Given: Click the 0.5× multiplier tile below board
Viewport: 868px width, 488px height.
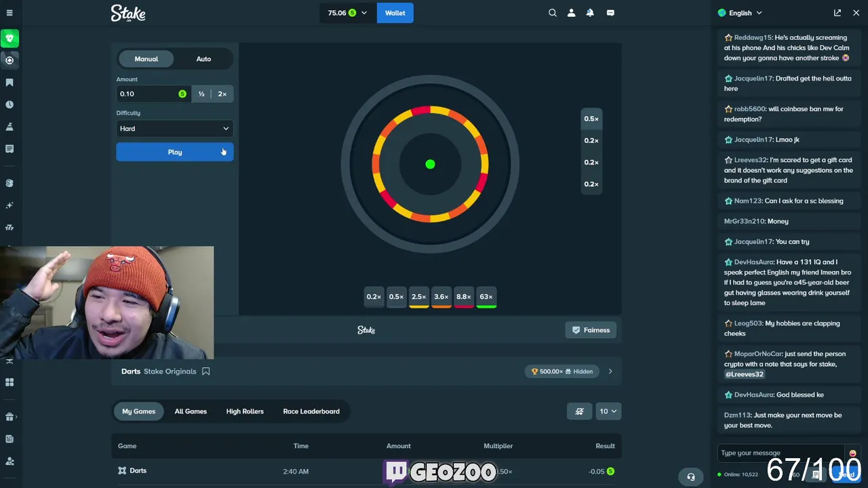Looking at the screenshot, I should coord(396,297).
